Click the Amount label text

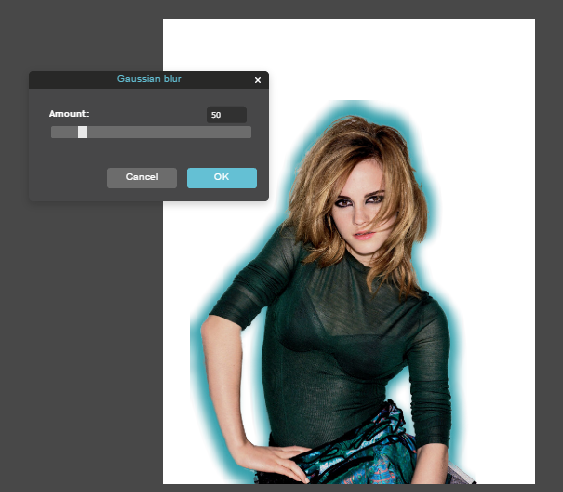tap(69, 114)
